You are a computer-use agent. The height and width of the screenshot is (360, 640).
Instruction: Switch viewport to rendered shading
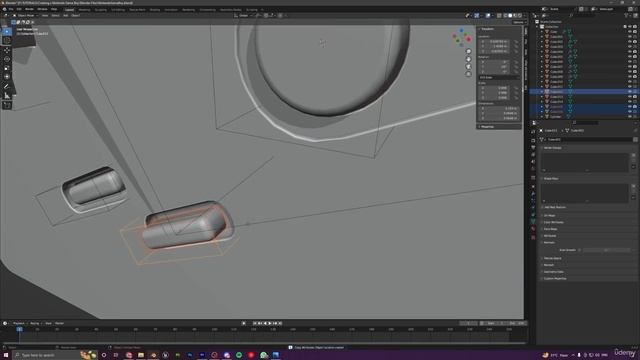tap(520, 16)
